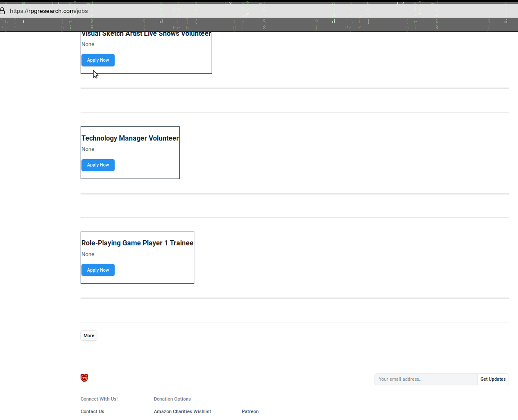Visit the Patreon donation link
The width and height of the screenshot is (518, 420).
[250, 411]
